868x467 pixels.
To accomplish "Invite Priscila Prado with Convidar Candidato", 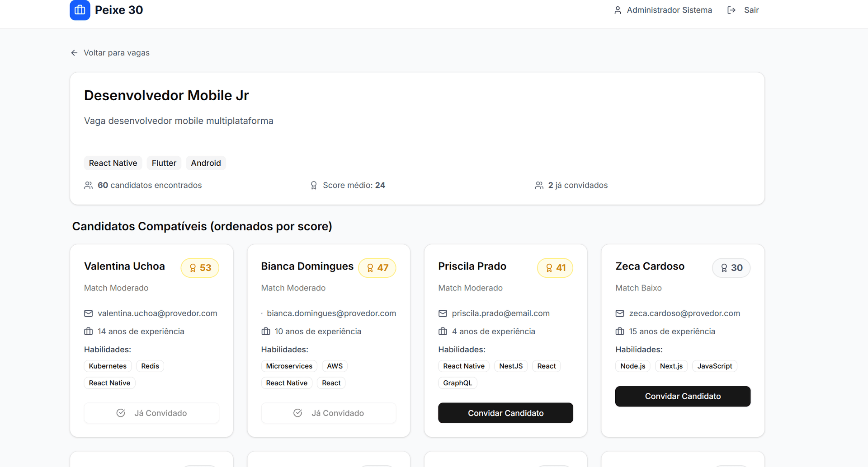I will (505, 413).
